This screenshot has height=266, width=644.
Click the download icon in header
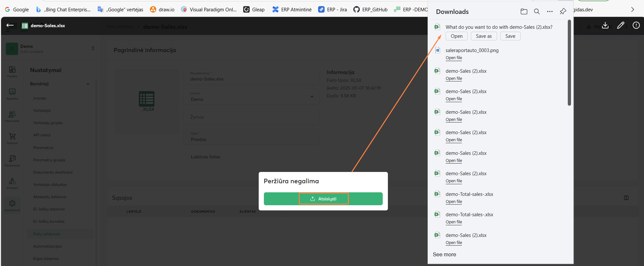pyautogui.click(x=605, y=26)
